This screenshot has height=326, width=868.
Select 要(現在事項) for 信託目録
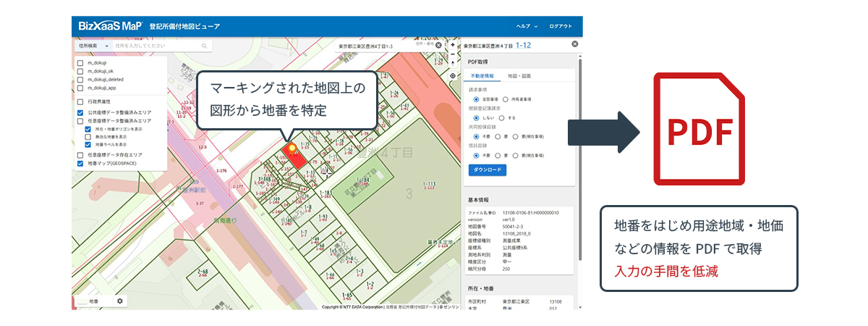[x=514, y=155]
